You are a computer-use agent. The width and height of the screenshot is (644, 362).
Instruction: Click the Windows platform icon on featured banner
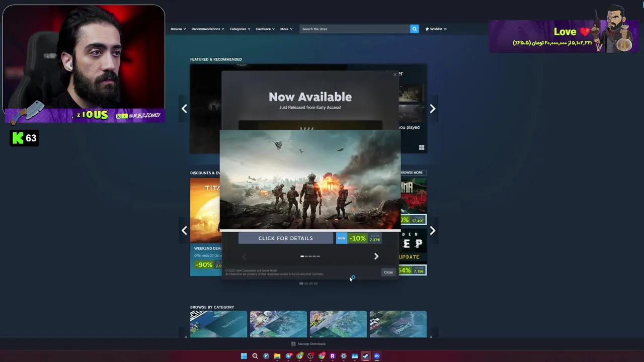tap(422, 147)
